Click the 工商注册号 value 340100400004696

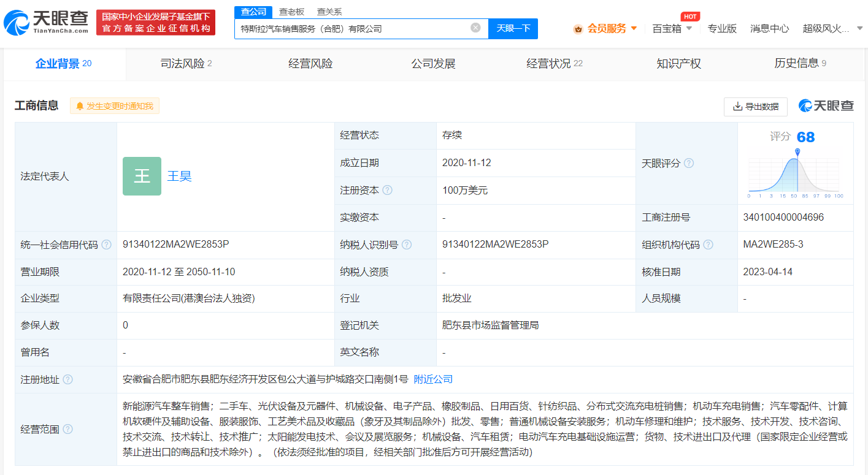(783, 217)
